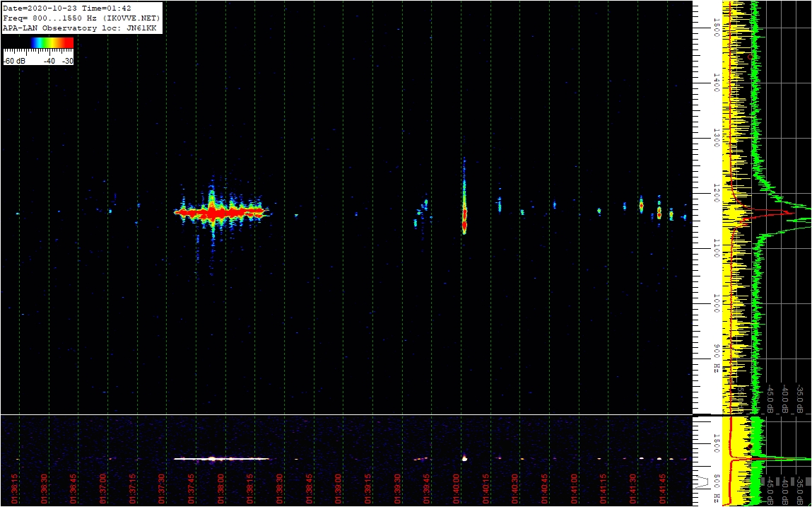Click the APA-LAN Observatory loc: JN61KK line
Screen dimensions: 812x507
coord(80,28)
